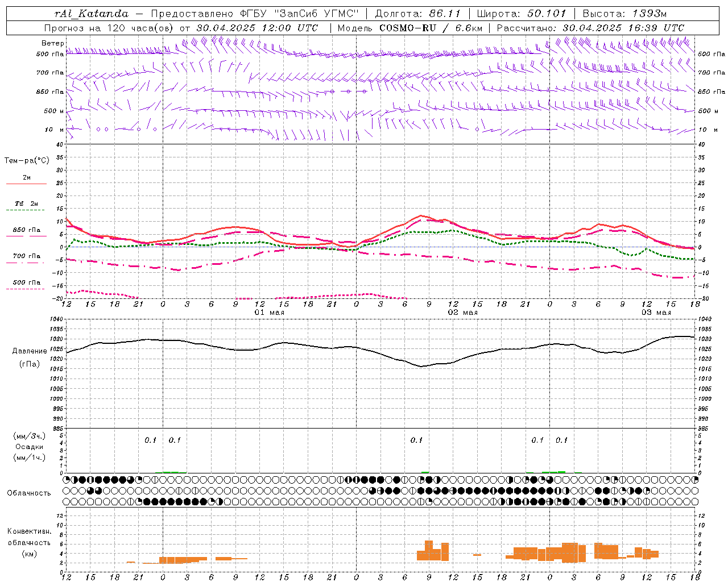Click the computed timestamp Рассчитано: 30.04.2025 16:39 UTC
This screenshot has width=728, height=582.
[590, 28]
